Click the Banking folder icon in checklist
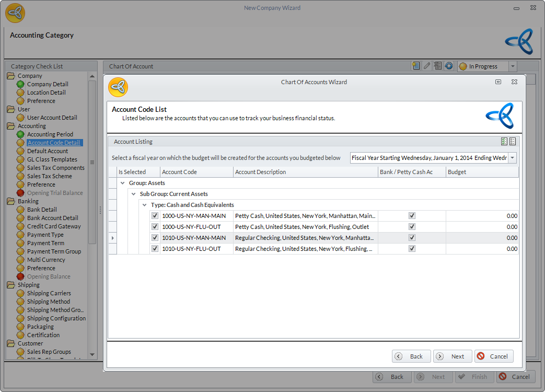 point(11,201)
